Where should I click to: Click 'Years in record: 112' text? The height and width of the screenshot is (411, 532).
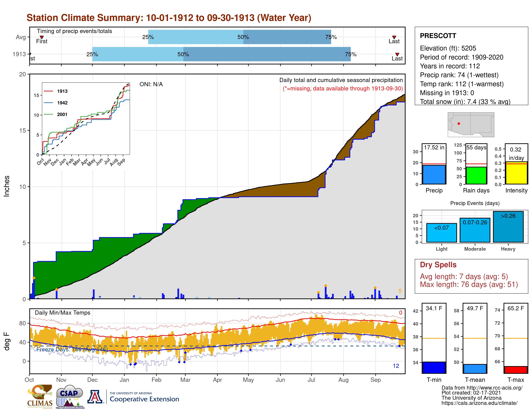tap(450, 66)
